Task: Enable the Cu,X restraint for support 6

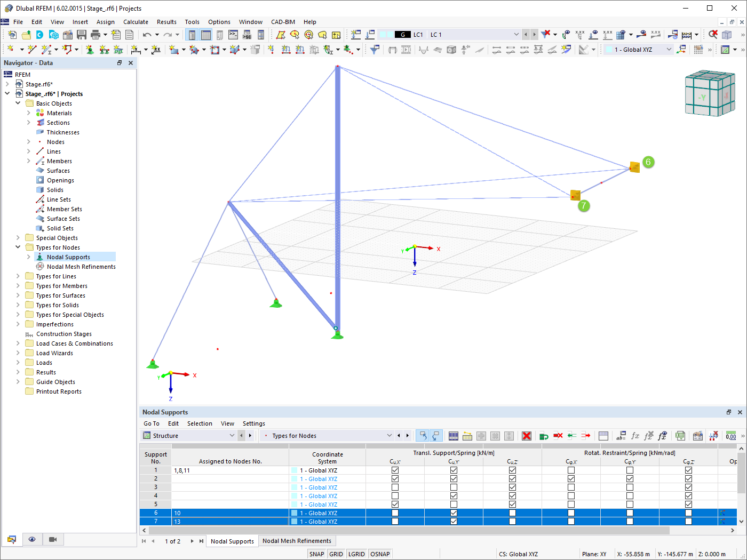Action: (395, 513)
